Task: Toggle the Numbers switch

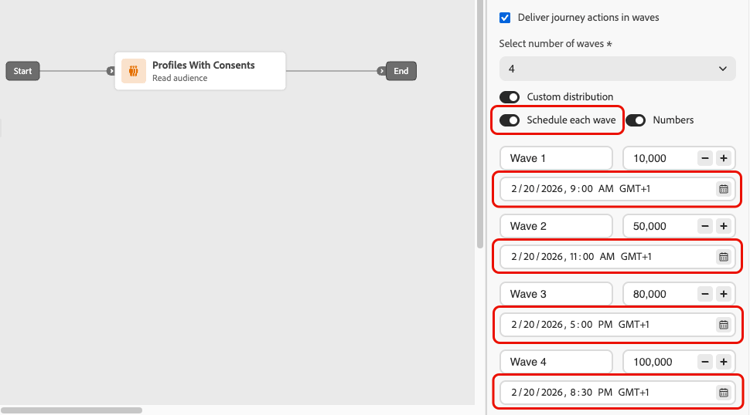Action: tap(636, 120)
